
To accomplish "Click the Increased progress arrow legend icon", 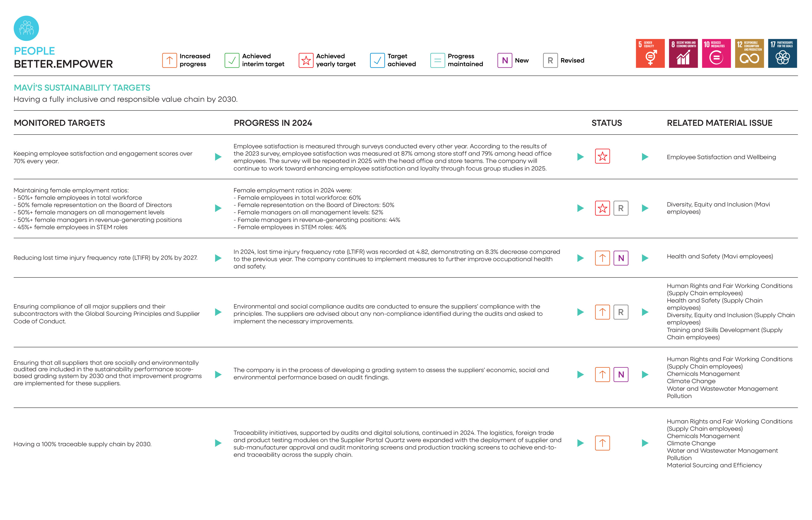I will click(x=169, y=60).
